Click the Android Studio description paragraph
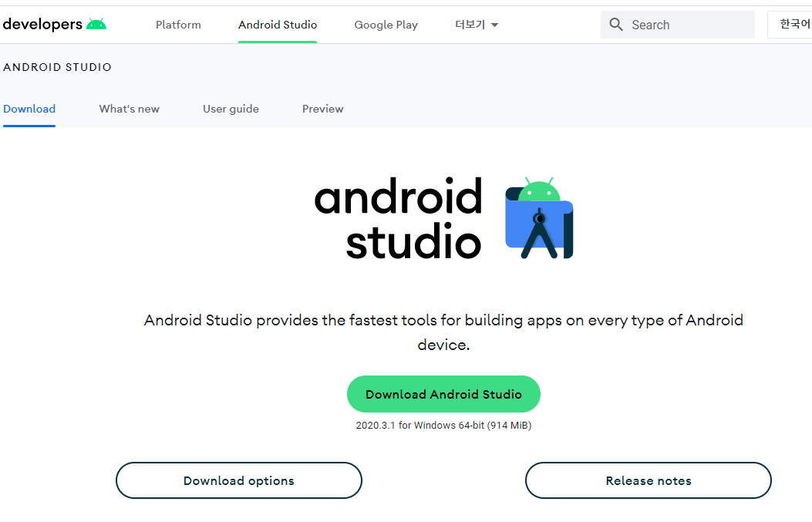 (x=443, y=332)
